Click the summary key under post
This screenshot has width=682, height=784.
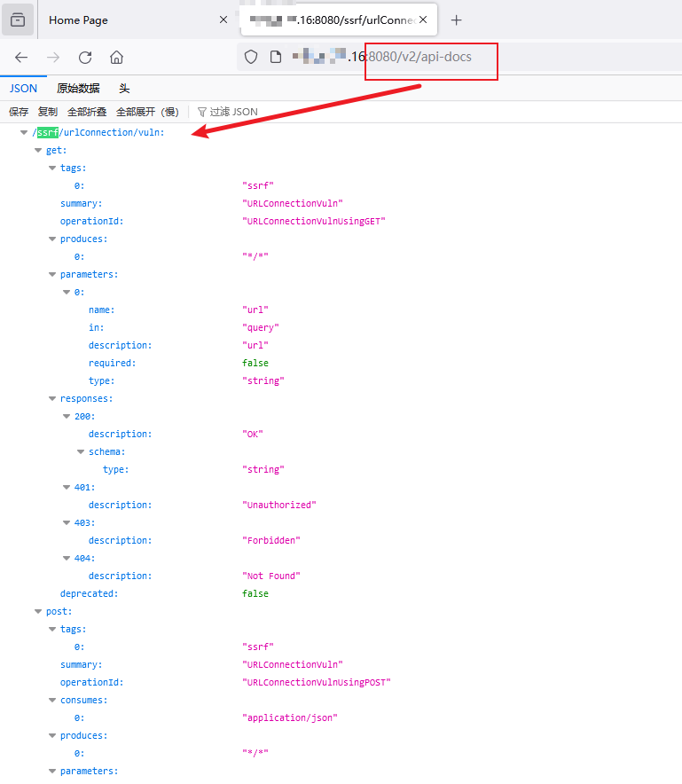pyautogui.click(x=81, y=664)
